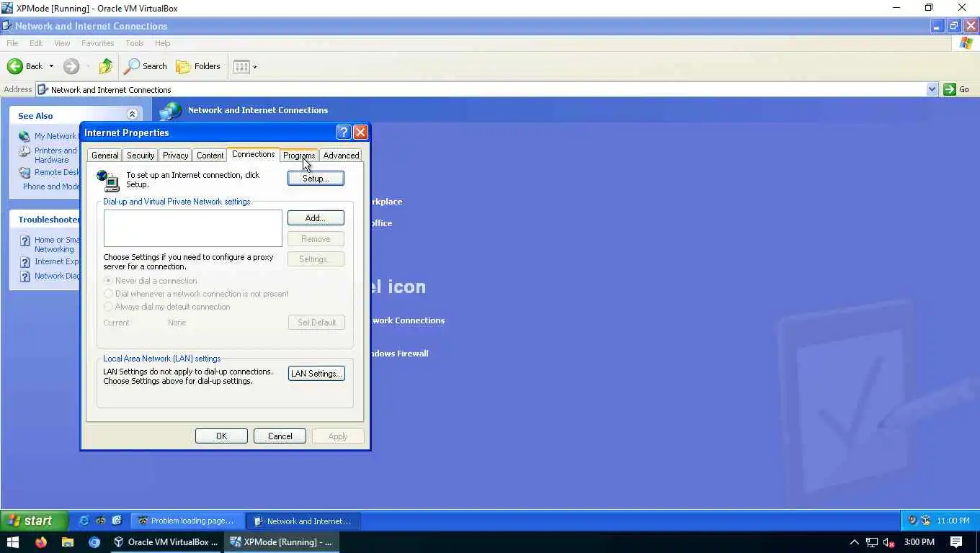Click the Network Diagnostics help icon
Image resolution: width=980 pixels, height=553 pixels.
[x=24, y=276]
